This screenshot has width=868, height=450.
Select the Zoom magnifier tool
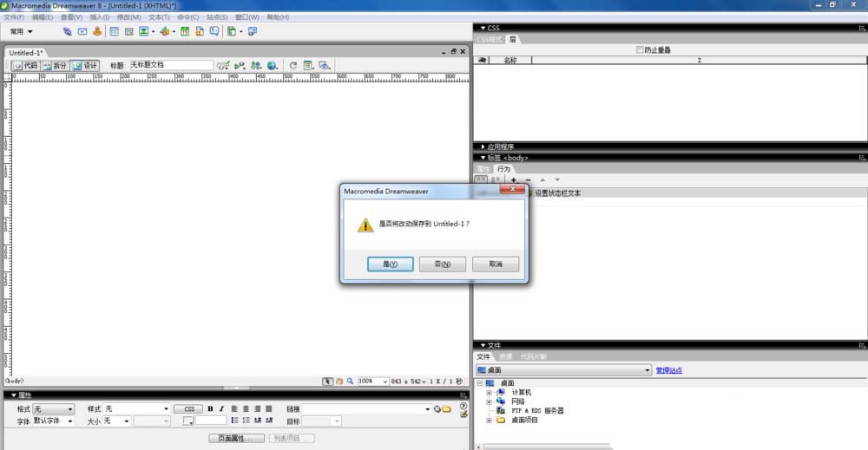(350, 382)
